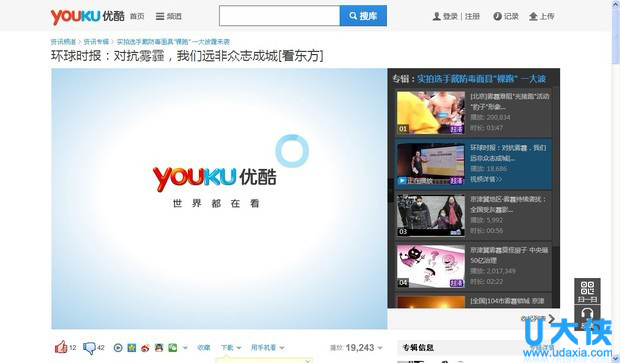Close the yellow tooltip popup
The width and height of the screenshot is (620, 363).
[308, 361]
